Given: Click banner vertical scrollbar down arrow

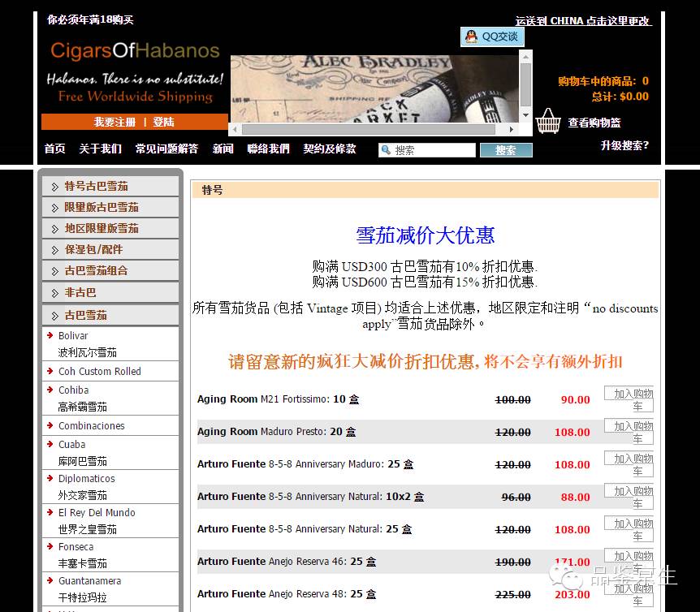Looking at the screenshot, I should tap(526, 115).
